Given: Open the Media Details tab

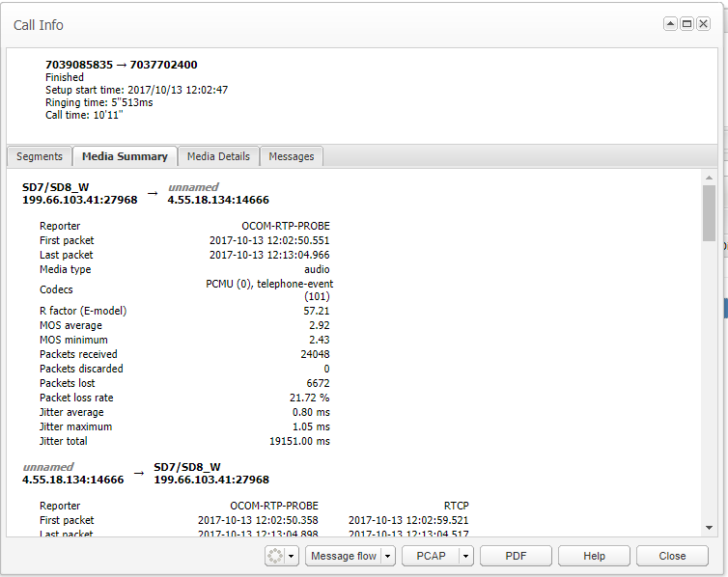Looking at the screenshot, I should coord(218,156).
